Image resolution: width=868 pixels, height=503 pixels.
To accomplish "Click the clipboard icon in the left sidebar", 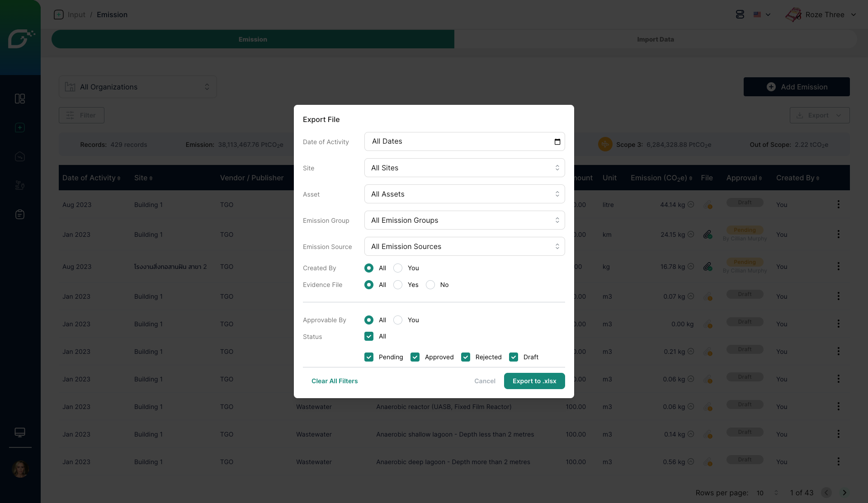I will tap(20, 214).
